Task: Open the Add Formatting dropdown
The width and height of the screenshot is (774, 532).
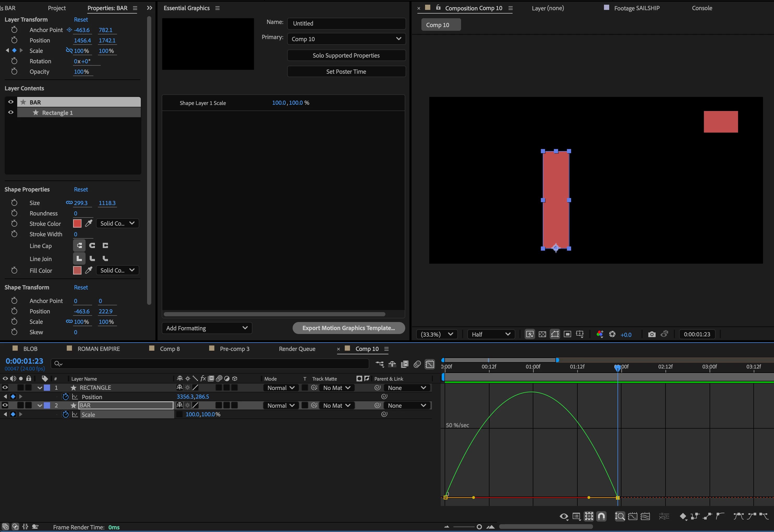Action: pos(207,328)
